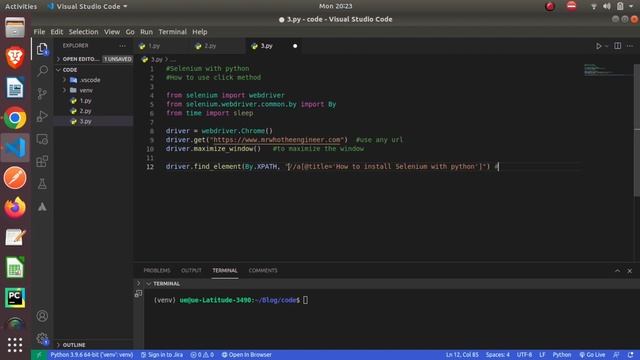Click the errors and warnings count
Screen dimensions: 640x360
click(x=202, y=355)
